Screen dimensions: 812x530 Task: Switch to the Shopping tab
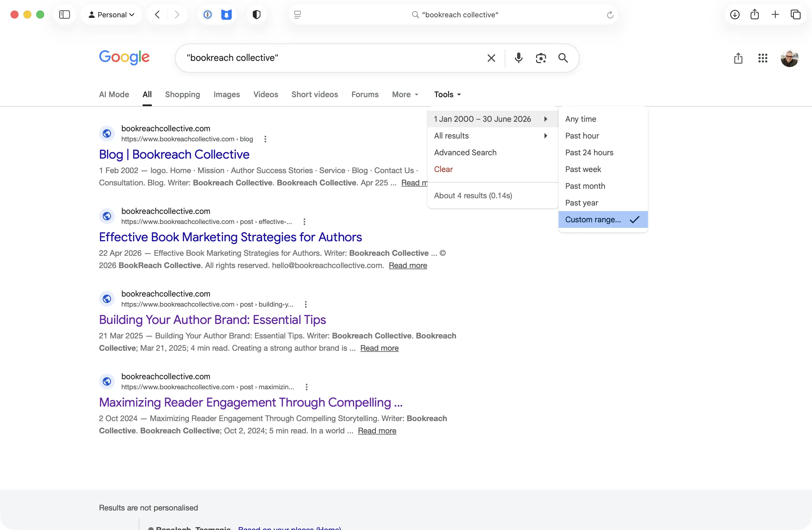182,95
